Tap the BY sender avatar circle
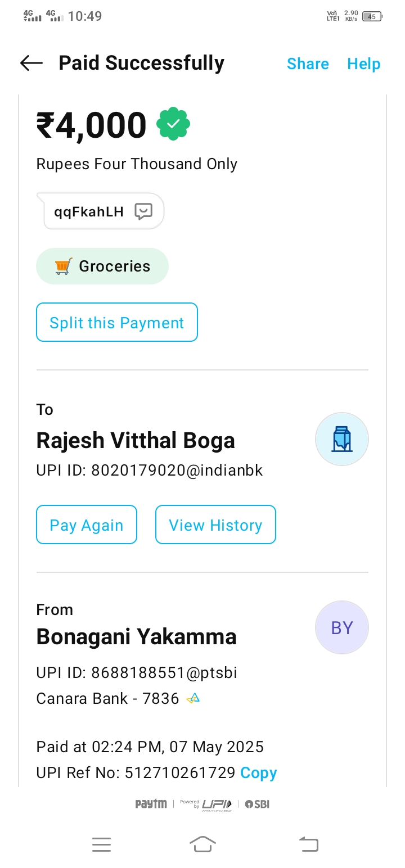The width and height of the screenshot is (405, 868). [341, 627]
